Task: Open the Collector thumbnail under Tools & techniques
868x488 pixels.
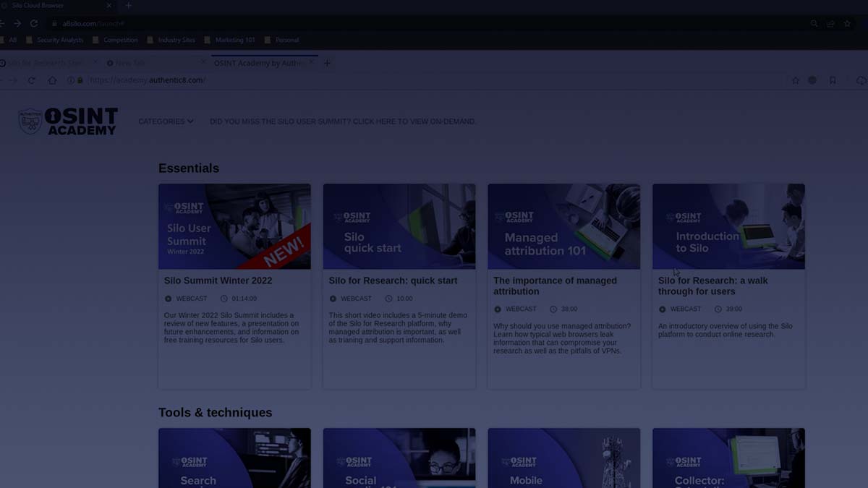Action: (x=728, y=458)
